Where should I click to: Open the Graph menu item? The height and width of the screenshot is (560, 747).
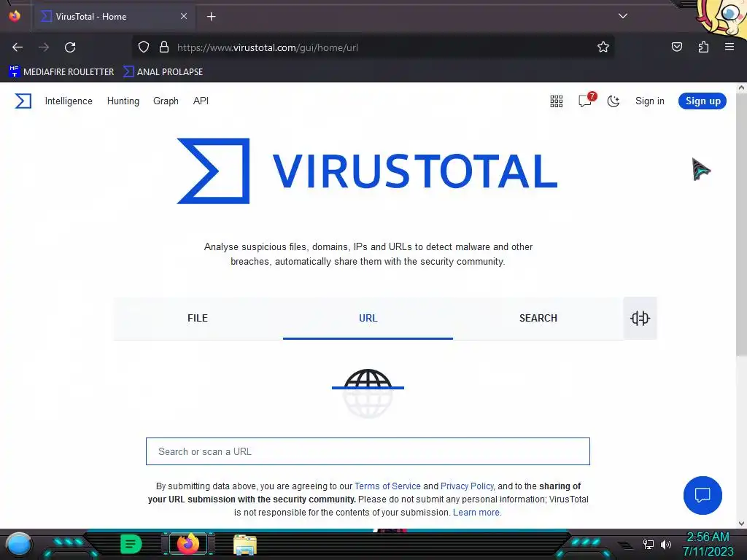(x=166, y=101)
